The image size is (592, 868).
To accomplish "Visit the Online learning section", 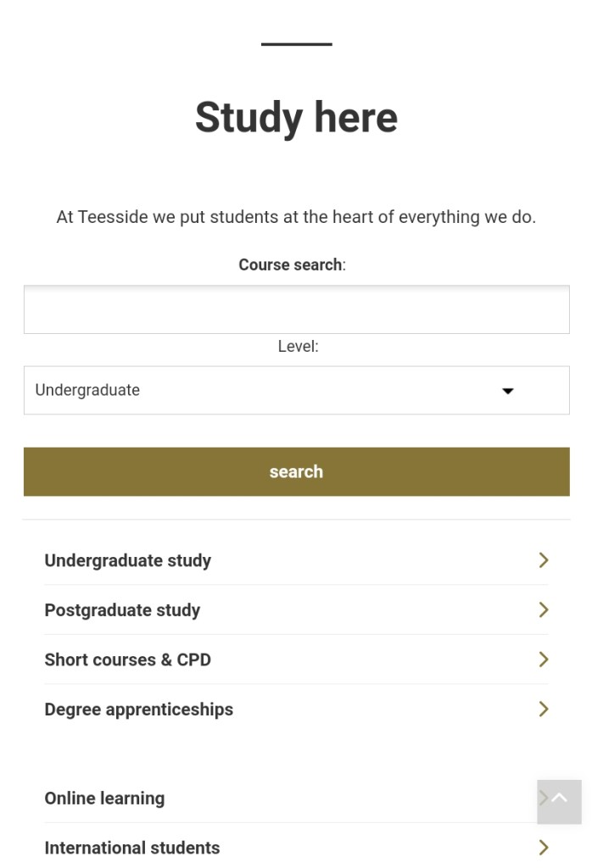I will coord(104,798).
